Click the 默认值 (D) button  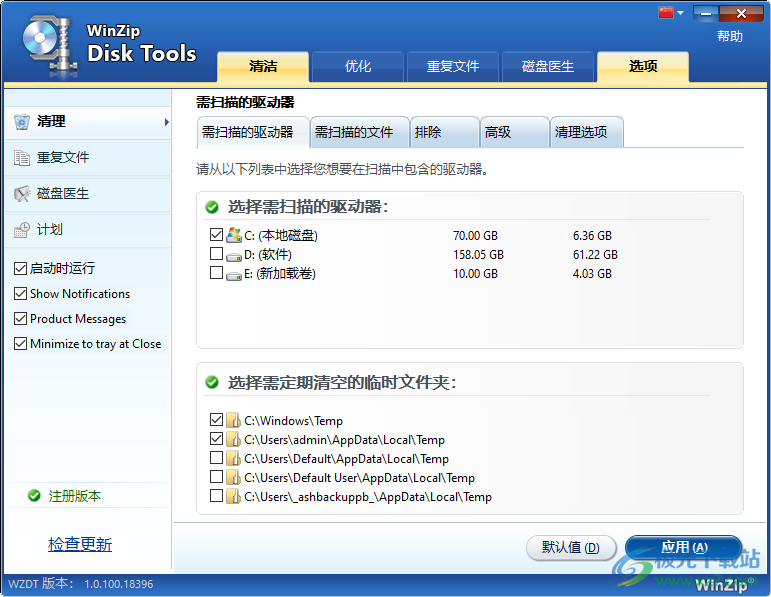tap(571, 547)
